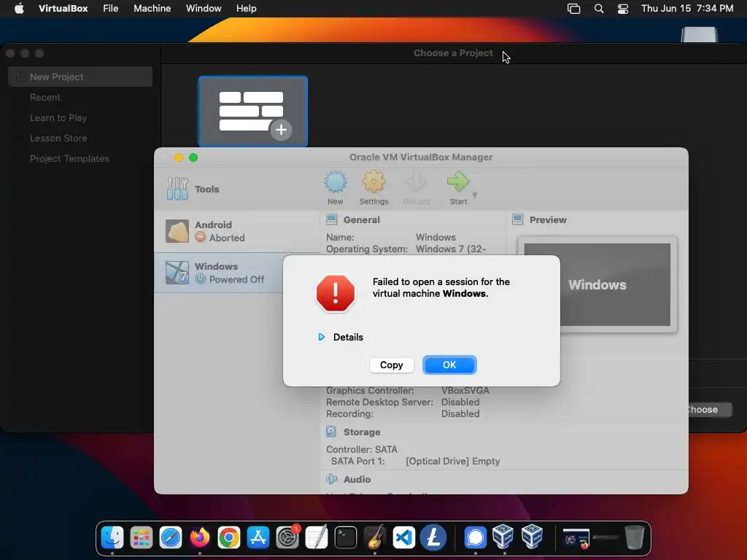747x560 pixels.
Task: Click the 'Recording:' label
Action: coord(349,414)
